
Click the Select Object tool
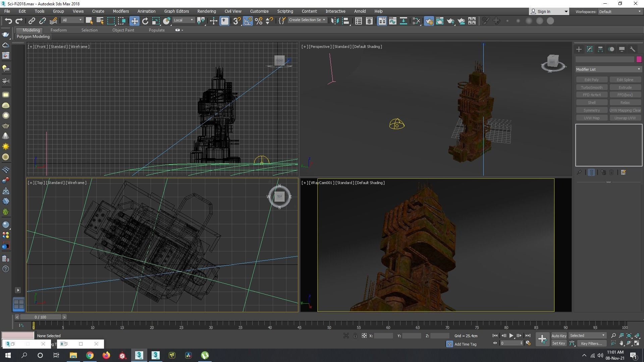tap(89, 21)
